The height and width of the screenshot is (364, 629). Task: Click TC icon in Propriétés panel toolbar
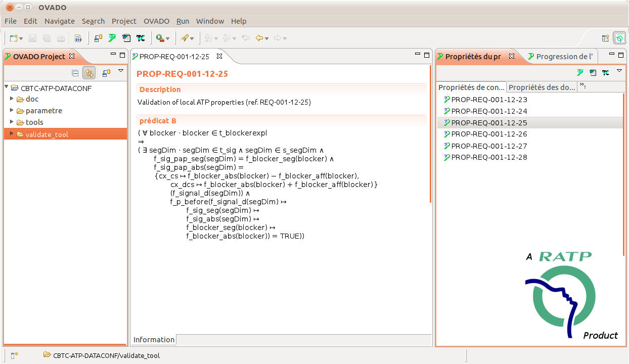coord(605,73)
